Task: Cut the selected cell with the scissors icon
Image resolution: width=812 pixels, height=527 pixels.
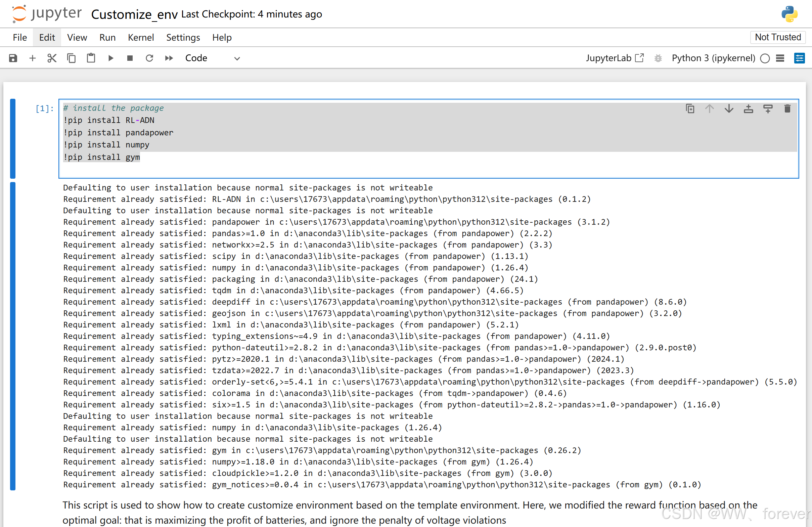Action: 52,58
